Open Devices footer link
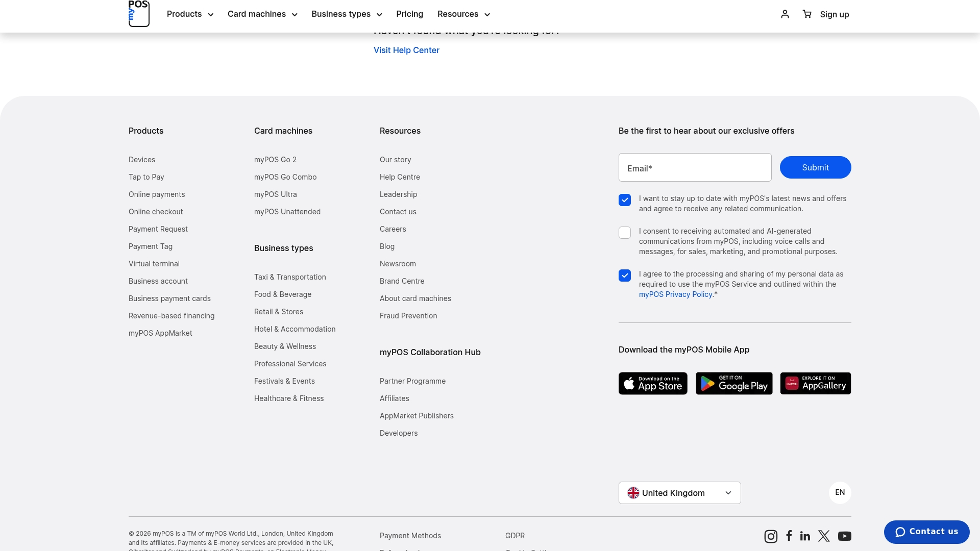The width and height of the screenshot is (980, 551). pyautogui.click(x=142, y=160)
